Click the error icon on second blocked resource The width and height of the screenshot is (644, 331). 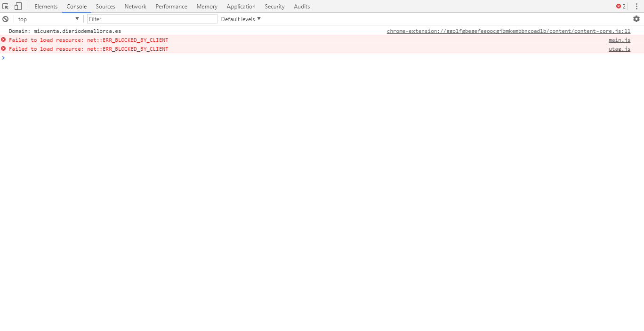pos(3,49)
